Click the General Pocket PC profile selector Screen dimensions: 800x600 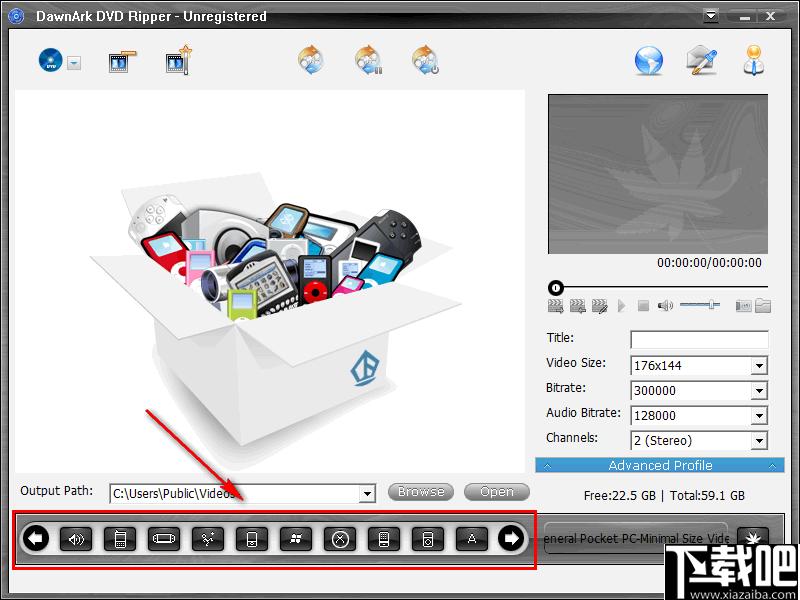[x=636, y=538]
